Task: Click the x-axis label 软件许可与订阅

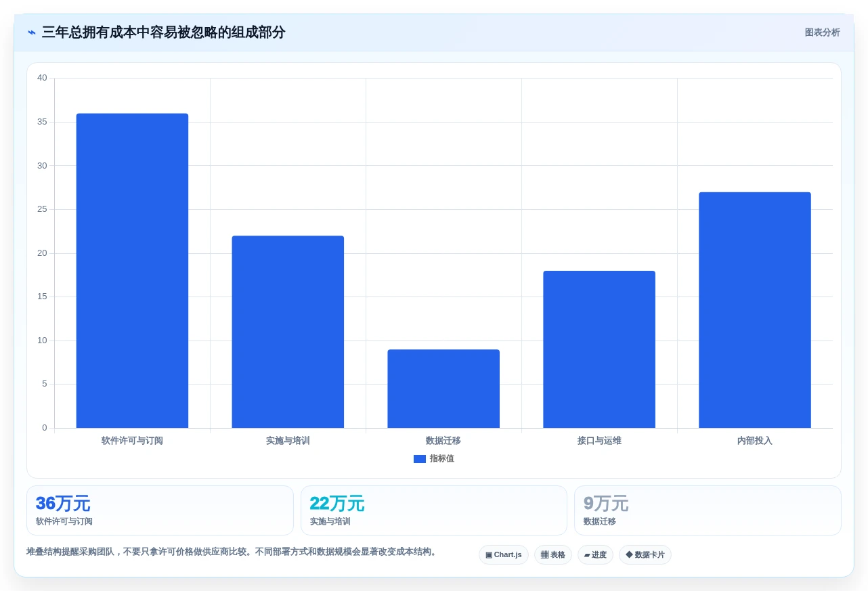Action: pyautogui.click(x=132, y=441)
